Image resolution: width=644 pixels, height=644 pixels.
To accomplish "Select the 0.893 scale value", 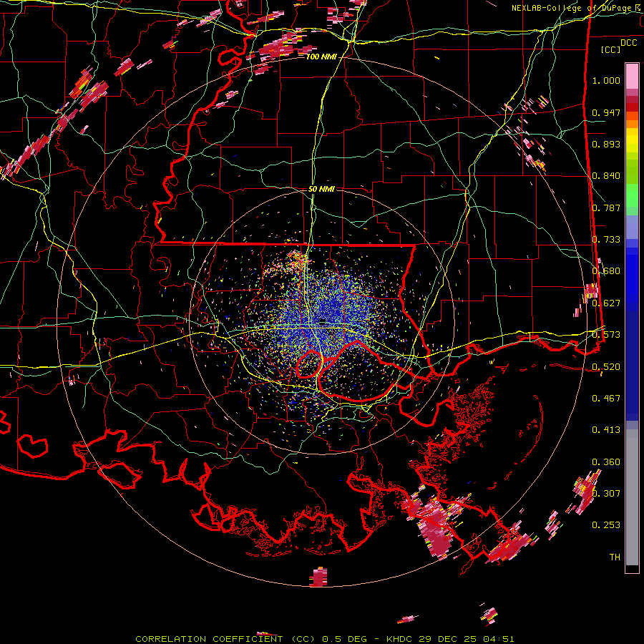I will point(606,144).
